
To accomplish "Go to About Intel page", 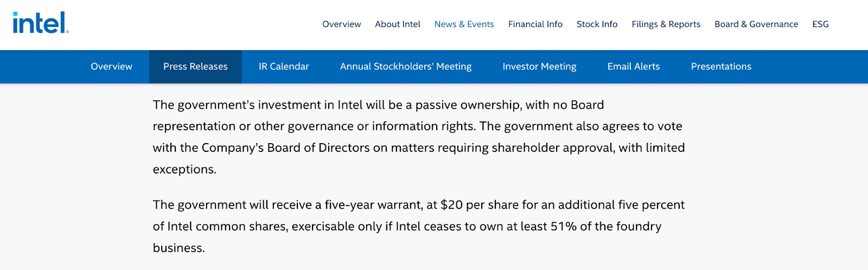I will 398,24.
